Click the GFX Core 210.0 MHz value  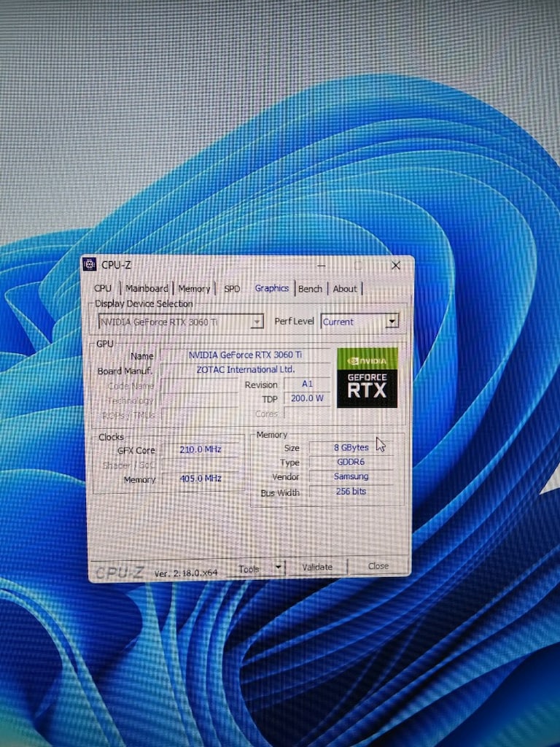[201, 449]
